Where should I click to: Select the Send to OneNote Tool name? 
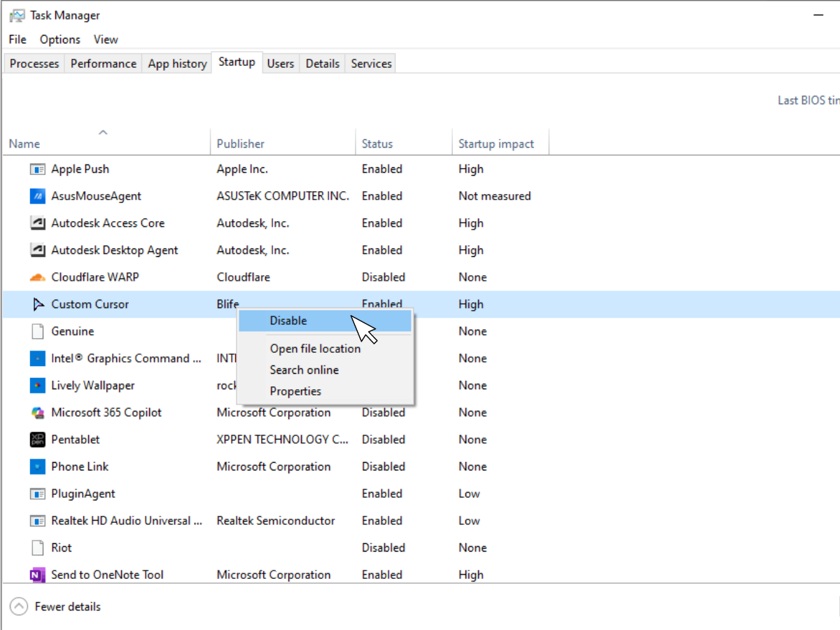[107, 575]
